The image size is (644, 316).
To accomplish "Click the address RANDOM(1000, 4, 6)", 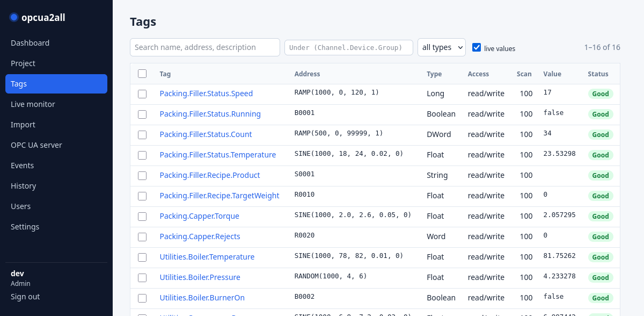I will 331,276.
